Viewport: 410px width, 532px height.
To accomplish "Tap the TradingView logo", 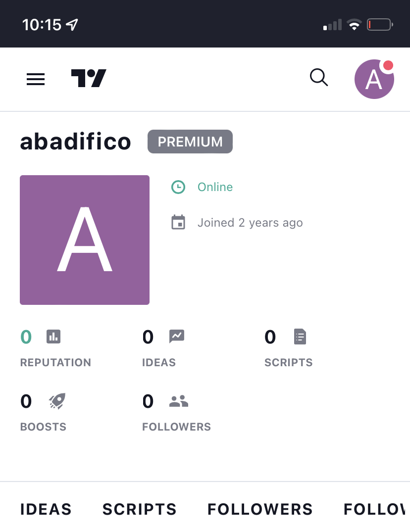I will (89, 78).
